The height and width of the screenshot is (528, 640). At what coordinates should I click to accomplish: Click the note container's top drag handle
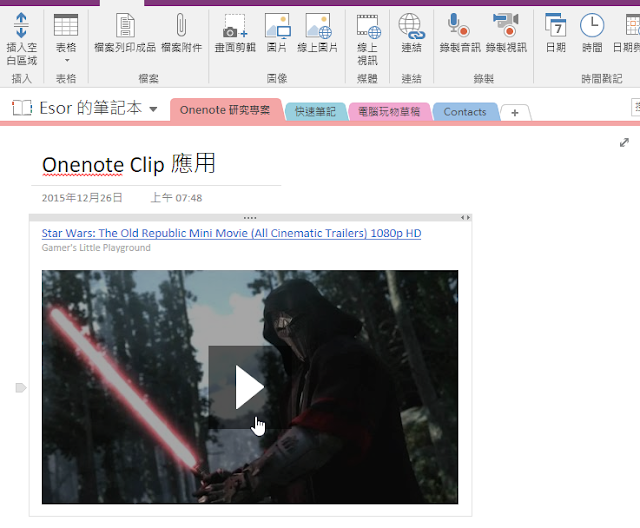[250, 218]
